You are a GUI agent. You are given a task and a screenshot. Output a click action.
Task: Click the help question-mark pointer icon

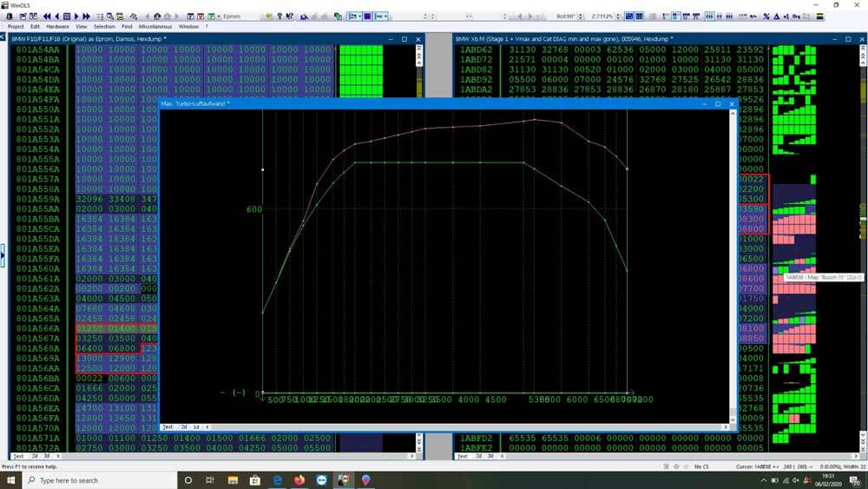[290, 17]
